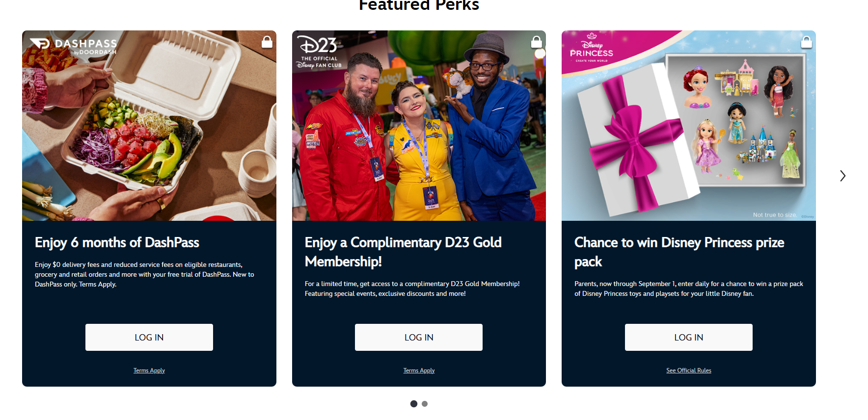Viewport: 868px width, 420px height.
Task: Show next perks with right chevron arrow
Action: coord(842,176)
